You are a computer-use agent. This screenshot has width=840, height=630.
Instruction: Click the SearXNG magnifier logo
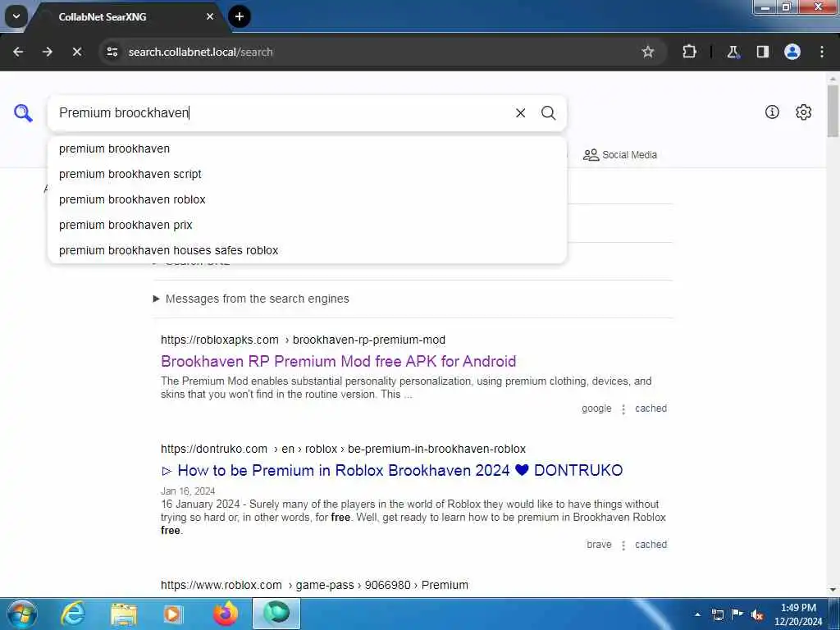[x=23, y=113]
